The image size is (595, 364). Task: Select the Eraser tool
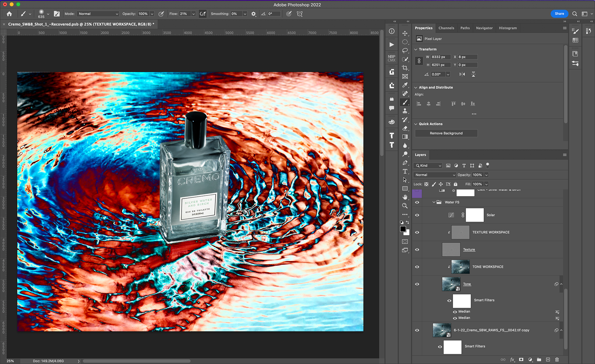pyautogui.click(x=405, y=128)
